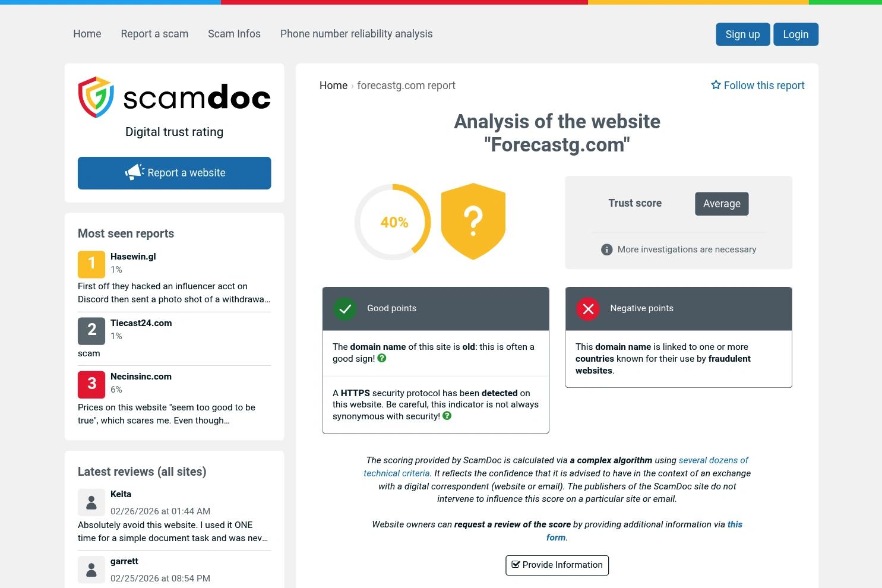Click garrett's user avatar icon
The width and height of the screenshot is (882, 588).
pyautogui.click(x=91, y=570)
